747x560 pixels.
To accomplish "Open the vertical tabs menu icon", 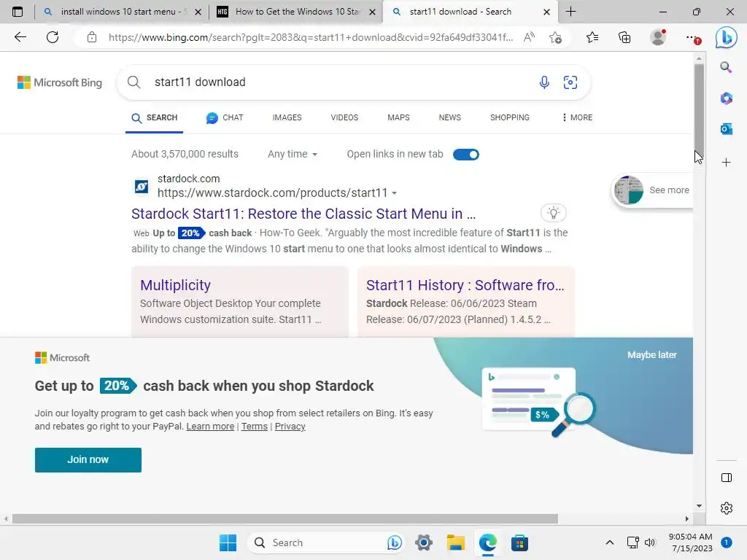I will tap(18, 12).
